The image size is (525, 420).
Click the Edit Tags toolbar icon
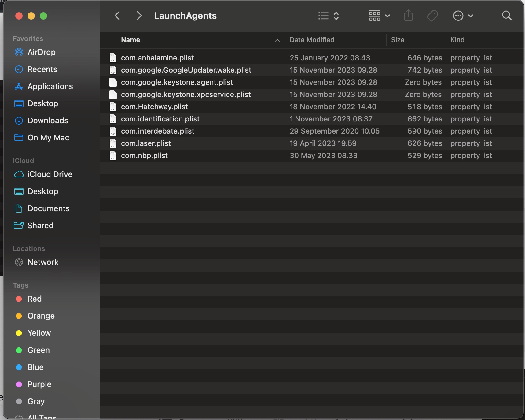pos(432,16)
